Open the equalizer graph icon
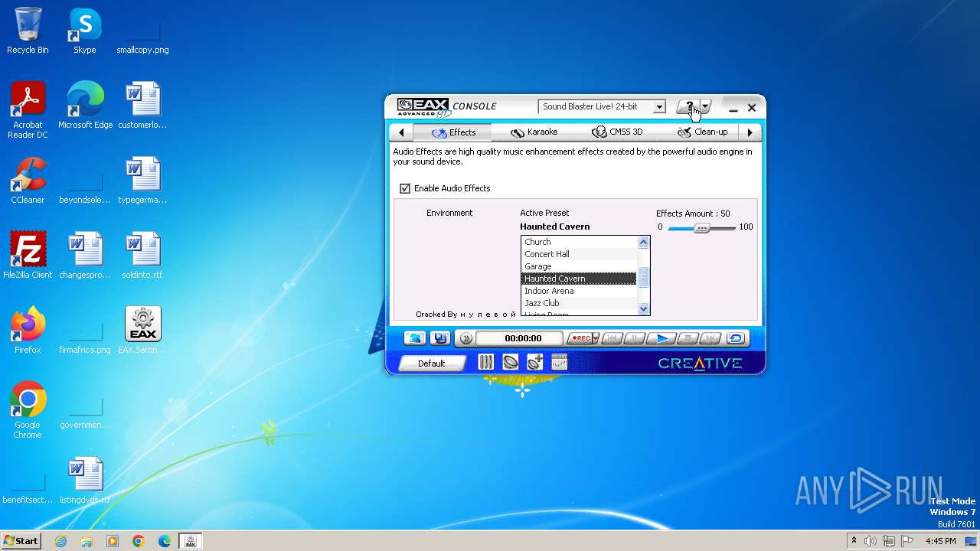Image resolution: width=980 pixels, height=551 pixels. pos(560,363)
